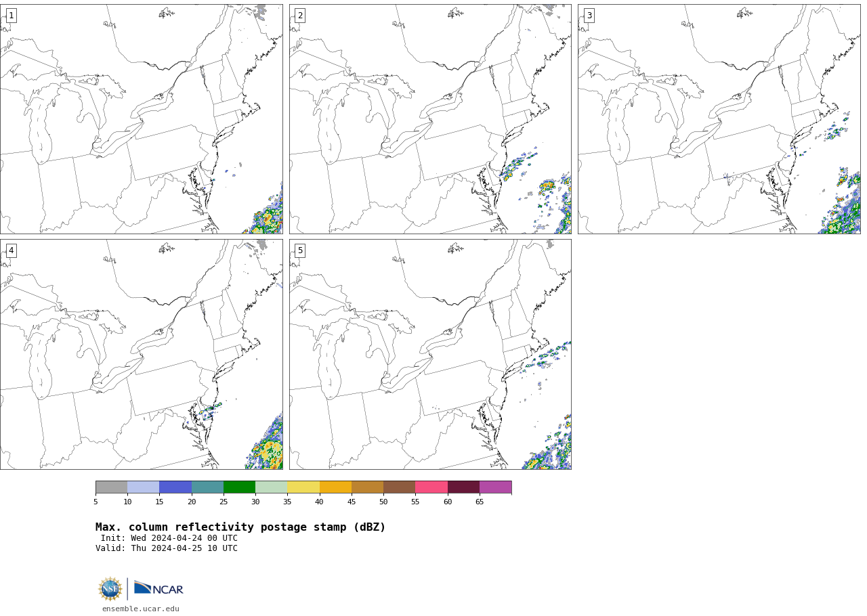The width and height of the screenshot is (867, 616).
Task: Click the dark green 25-30 dBZ swatch
Action: tap(239, 487)
